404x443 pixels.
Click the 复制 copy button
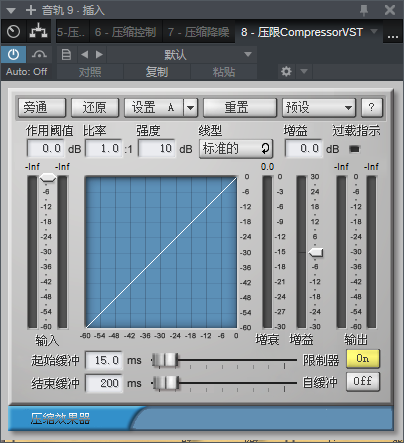tap(157, 72)
